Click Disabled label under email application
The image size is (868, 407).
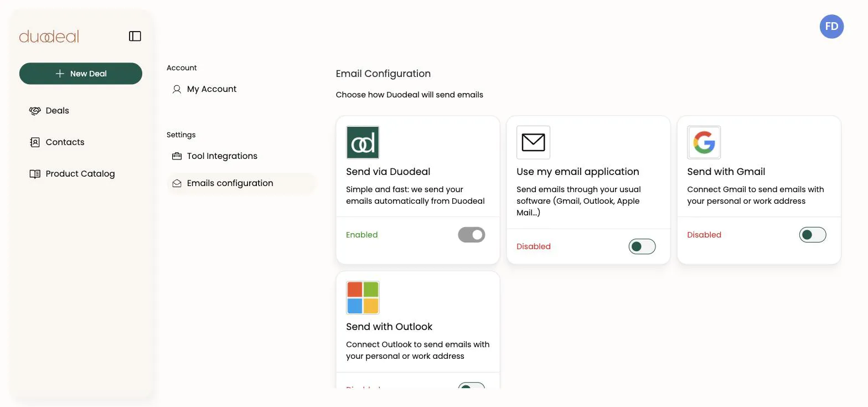[x=534, y=246]
